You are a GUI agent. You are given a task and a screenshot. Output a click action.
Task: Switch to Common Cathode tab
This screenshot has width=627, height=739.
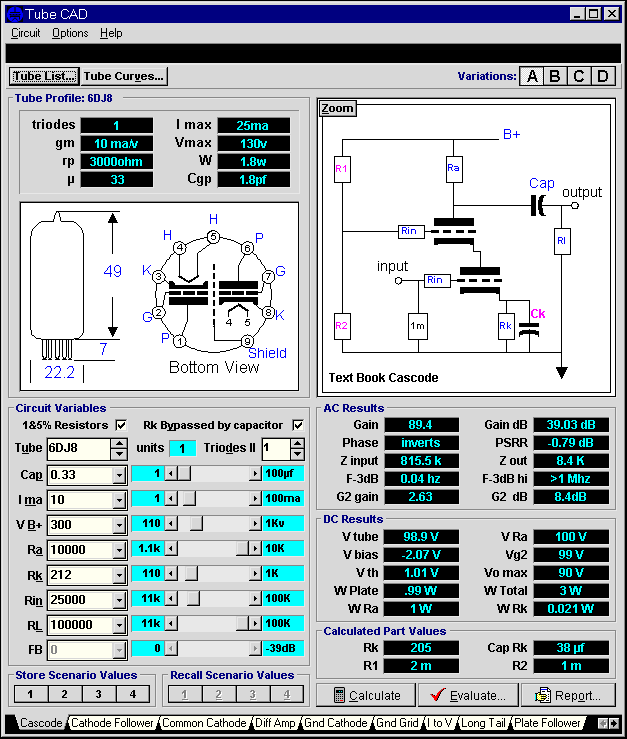coord(204,723)
